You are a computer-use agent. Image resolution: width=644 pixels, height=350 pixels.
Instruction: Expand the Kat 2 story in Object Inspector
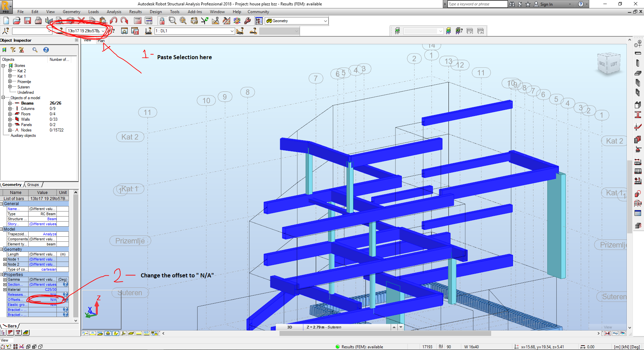(11, 71)
